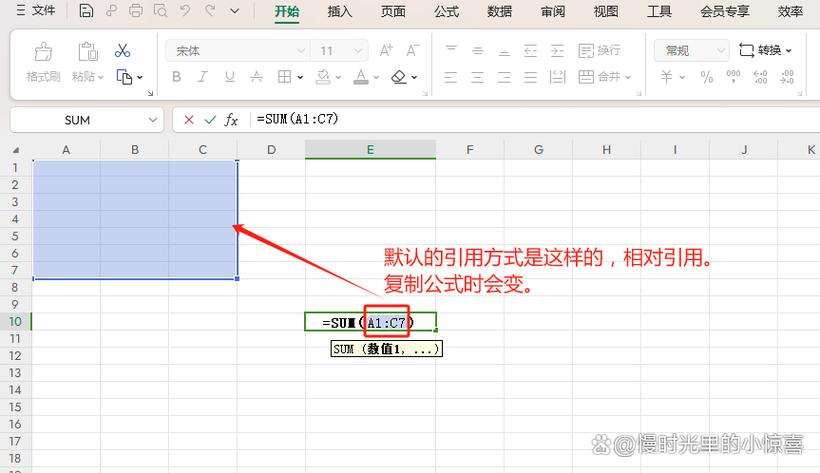
Task: Click the Copy icon
Action: tap(124, 77)
